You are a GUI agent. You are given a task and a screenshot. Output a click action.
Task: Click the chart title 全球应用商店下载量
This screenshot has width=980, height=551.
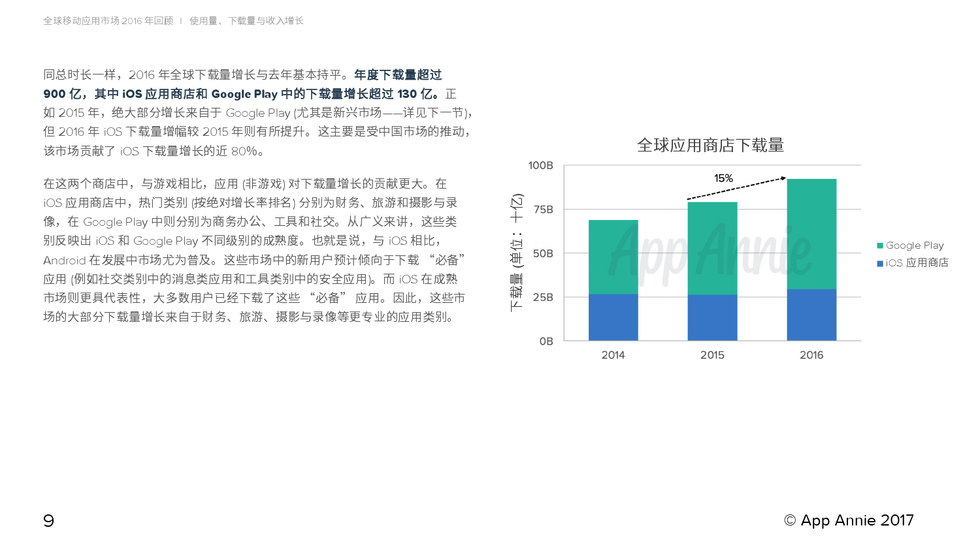pyautogui.click(x=710, y=145)
